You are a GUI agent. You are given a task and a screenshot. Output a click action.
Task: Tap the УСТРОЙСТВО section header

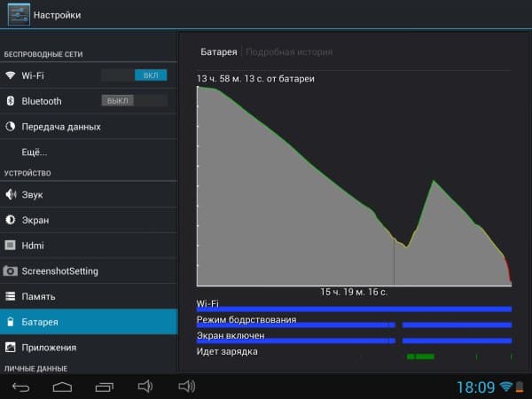pyautogui.click(x=27, y=173)
